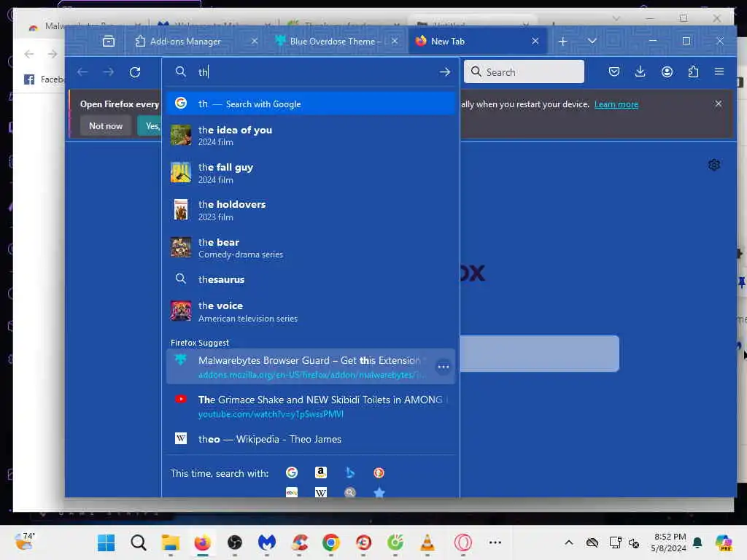Expand the list all tabs dropdown
Viewport: 747px width, 560px height.
click(592, 42)
